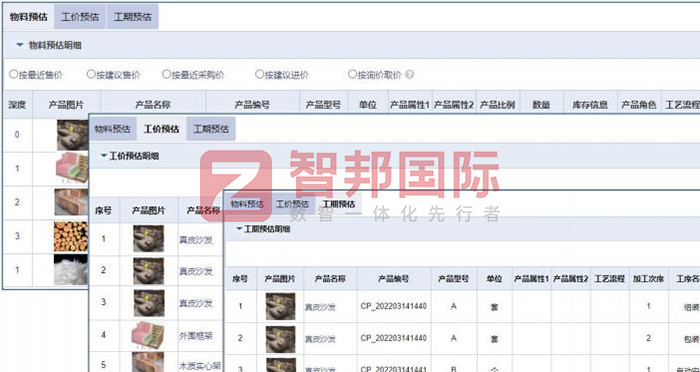Open 真皮沙发 link in 工期预估 row 1
The image size is (700, 372).
coord(320,307)
